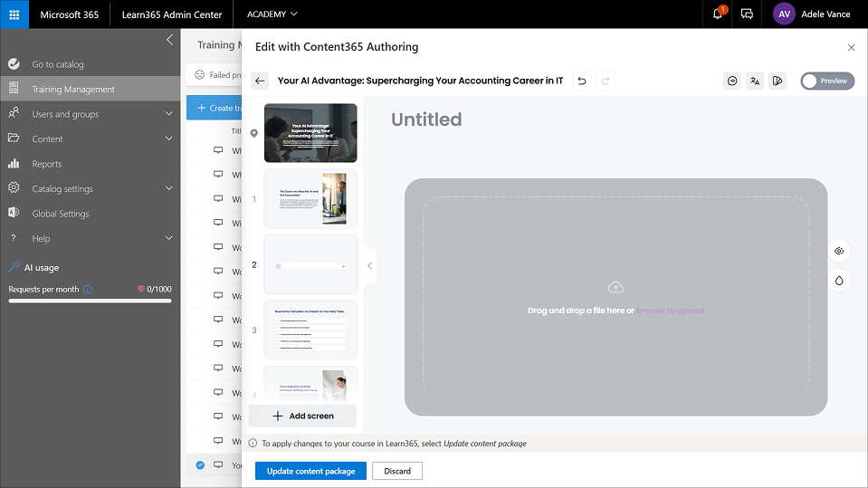Click the translate language icon
This screenshot has height=488, width=868.
coord(755,81)
